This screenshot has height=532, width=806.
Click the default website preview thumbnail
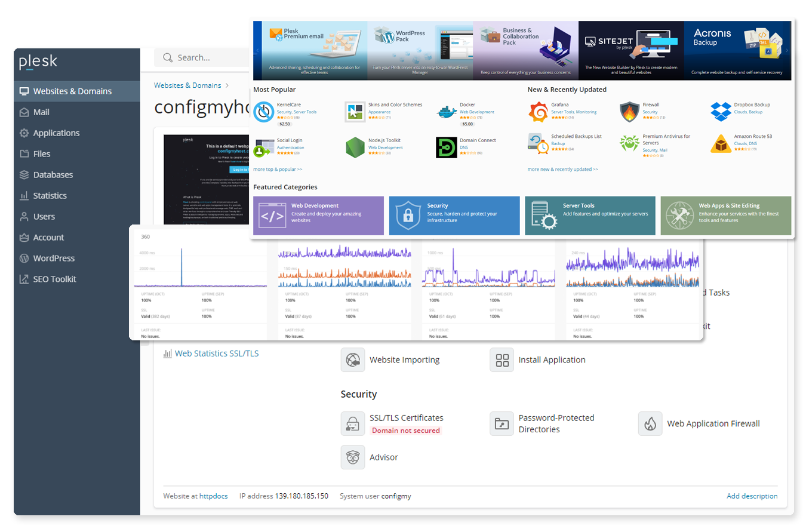click(207, 179)
